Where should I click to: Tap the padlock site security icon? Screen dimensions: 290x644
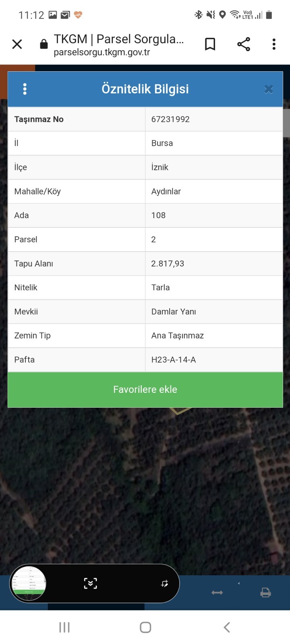pyautogui.click(x=44, y=44)
